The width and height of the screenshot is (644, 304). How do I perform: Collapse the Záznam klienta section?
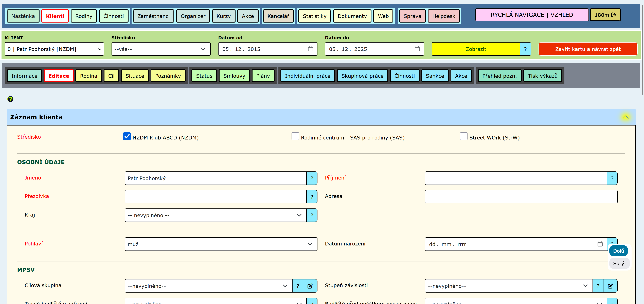[625, 117]
